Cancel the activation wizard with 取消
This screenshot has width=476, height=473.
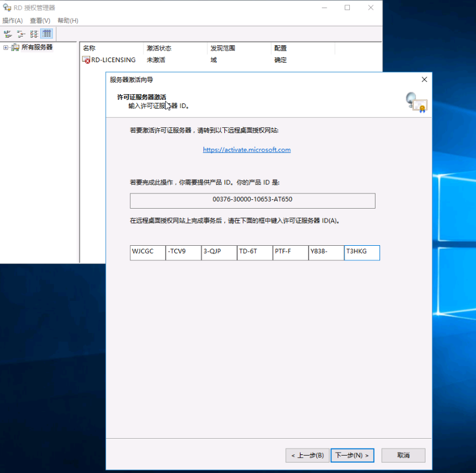[403, 455]
